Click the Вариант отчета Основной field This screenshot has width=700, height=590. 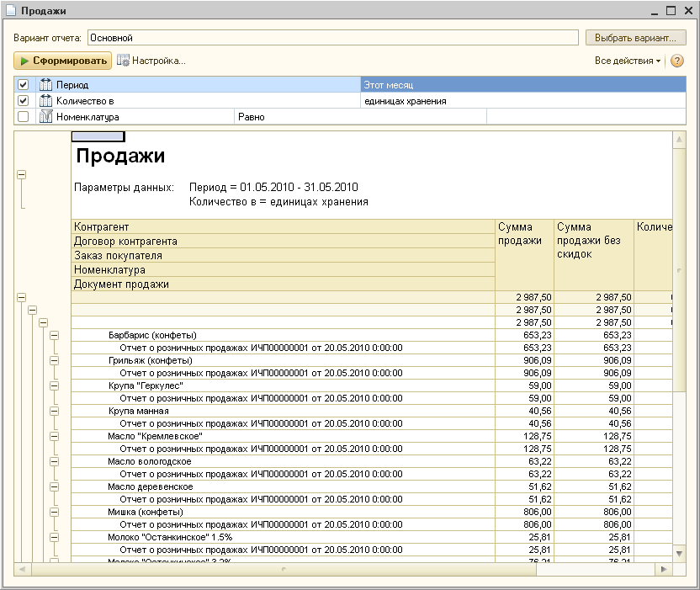point(333,38)
